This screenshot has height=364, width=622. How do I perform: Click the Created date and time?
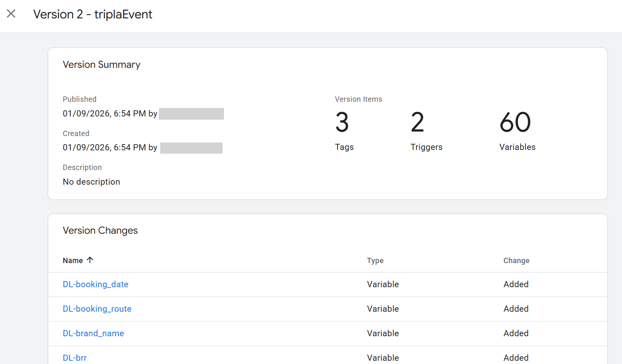104,147
